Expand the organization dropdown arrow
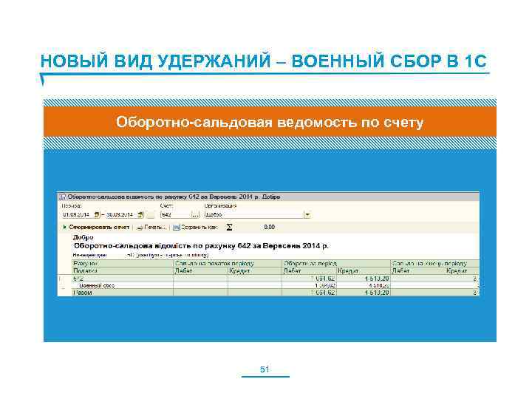This screenshot has width=532, height=399. (307, 215)
